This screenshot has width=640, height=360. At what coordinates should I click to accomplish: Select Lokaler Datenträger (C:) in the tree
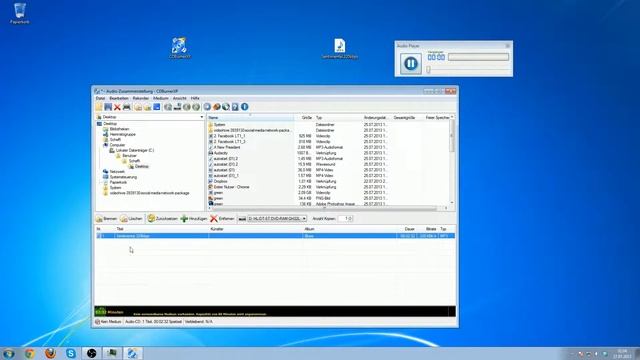(x=135, y=150)
